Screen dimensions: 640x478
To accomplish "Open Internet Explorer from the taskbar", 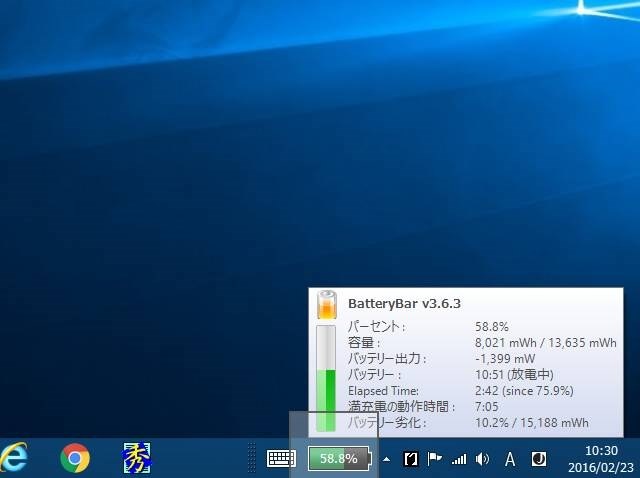I will [13, 458].
